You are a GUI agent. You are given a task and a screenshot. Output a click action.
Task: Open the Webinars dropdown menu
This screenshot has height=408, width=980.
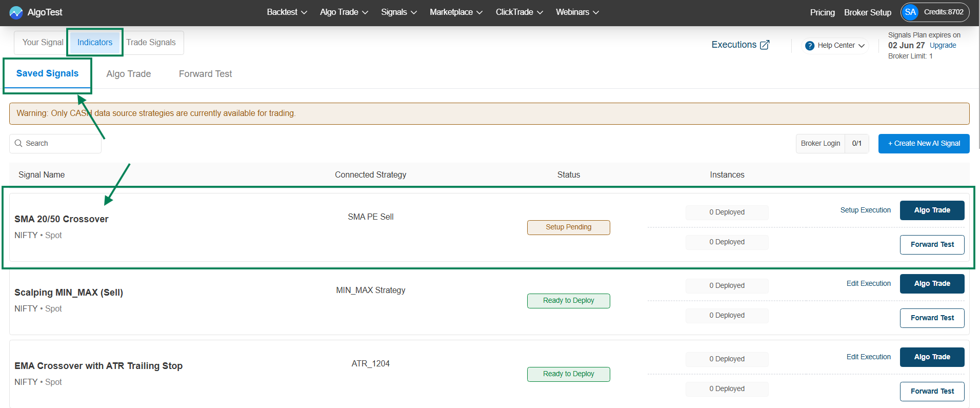577,12
